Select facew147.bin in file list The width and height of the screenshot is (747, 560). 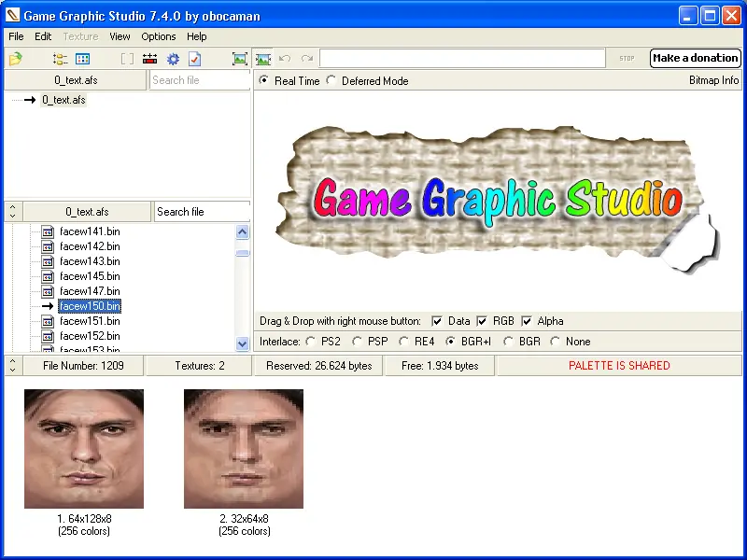90,291
